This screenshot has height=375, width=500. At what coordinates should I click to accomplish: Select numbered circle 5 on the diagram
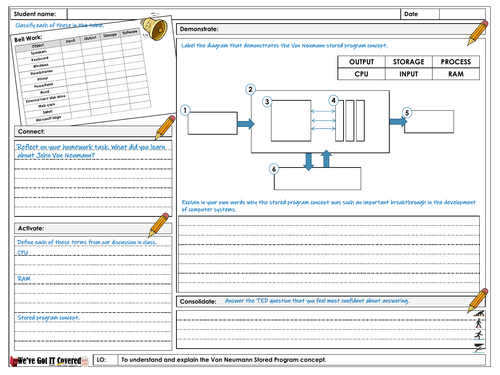click(x=407, y=113)
